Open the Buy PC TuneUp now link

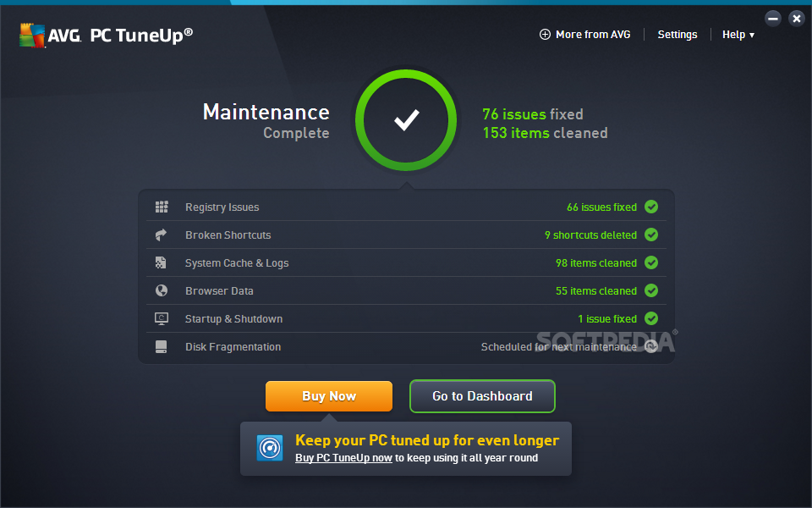[344, 458]
